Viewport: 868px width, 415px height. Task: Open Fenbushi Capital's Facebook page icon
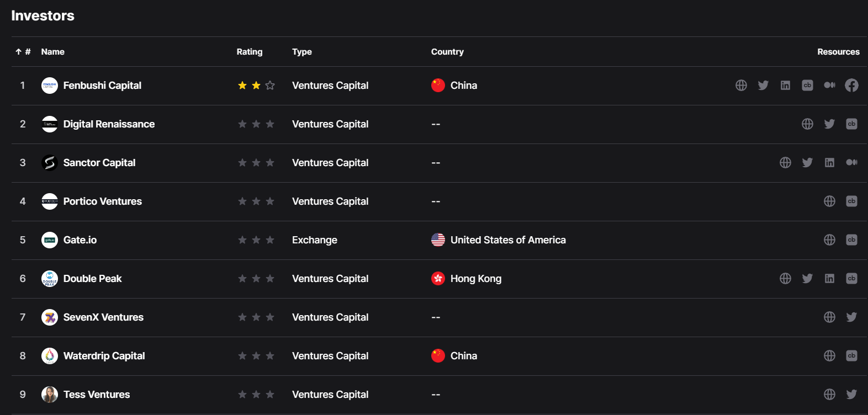[x=851, y=86]
